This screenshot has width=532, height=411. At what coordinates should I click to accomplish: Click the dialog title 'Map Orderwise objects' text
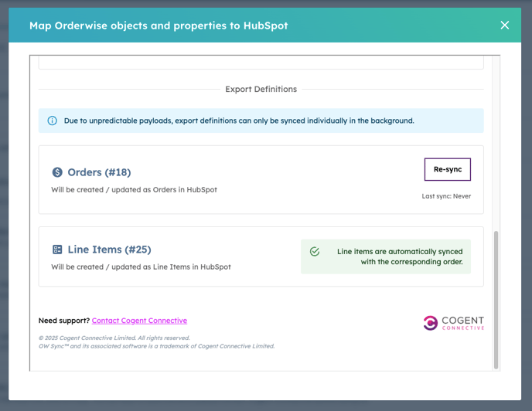[159, 25]
